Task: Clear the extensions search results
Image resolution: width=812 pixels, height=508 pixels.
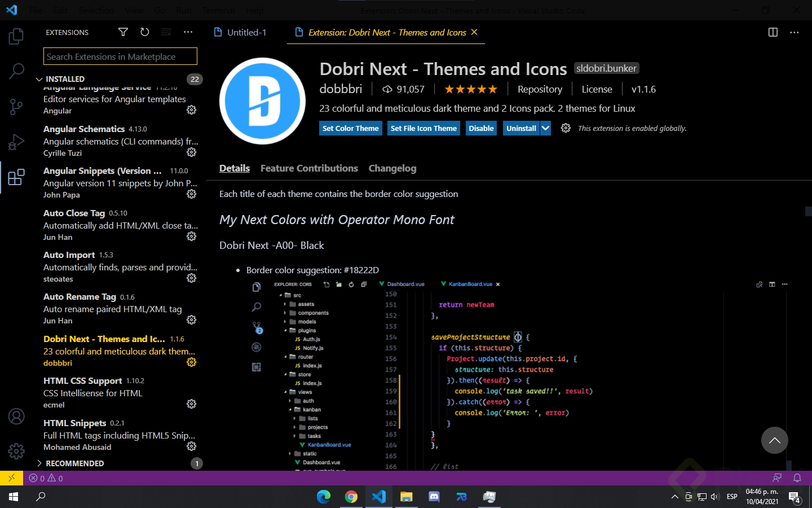Action: [166, 32]
